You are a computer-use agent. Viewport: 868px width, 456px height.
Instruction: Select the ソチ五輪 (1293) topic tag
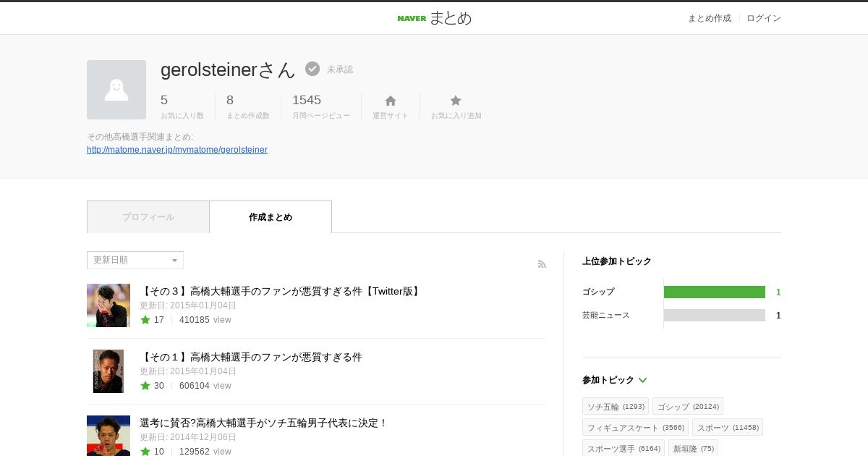[616, 407]
